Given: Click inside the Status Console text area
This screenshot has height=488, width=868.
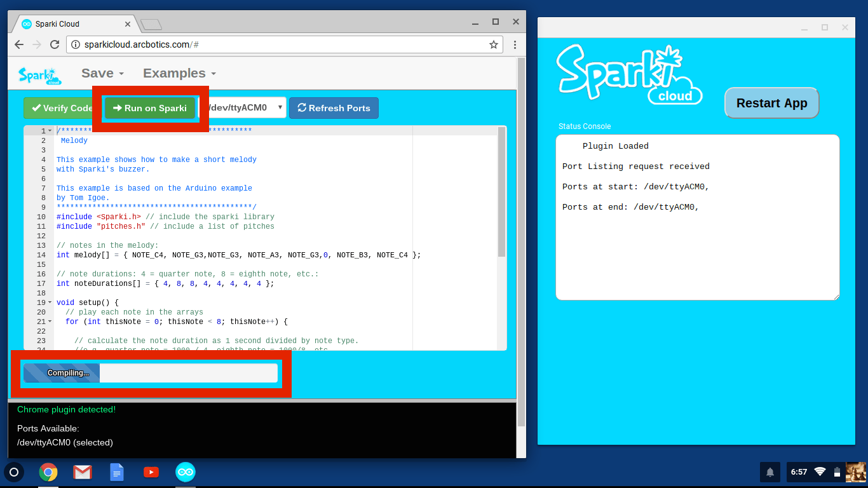Looking at the screenshot, I should [698, 217].
